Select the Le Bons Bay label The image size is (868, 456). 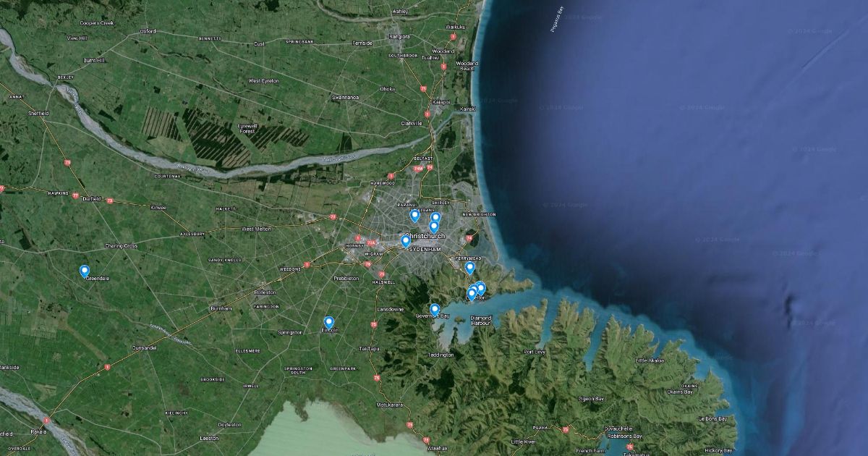click(712, 418)
